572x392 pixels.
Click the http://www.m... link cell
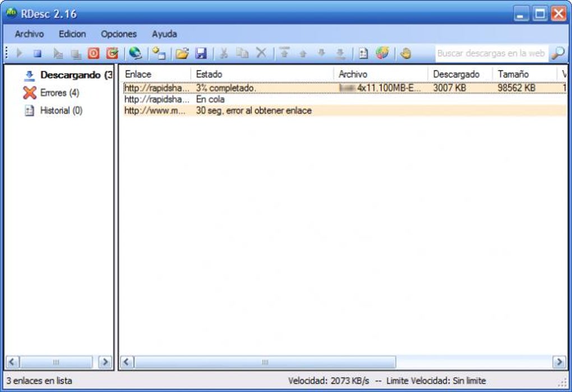coord(155,110)
